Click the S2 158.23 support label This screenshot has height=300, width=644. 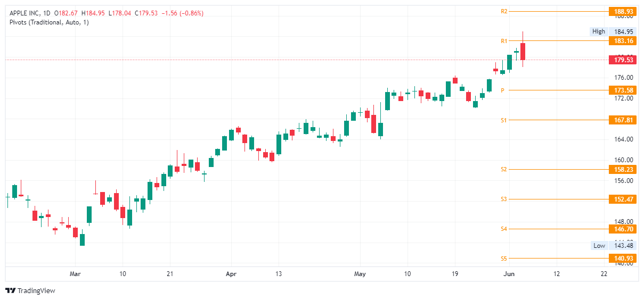pos(623,169)
